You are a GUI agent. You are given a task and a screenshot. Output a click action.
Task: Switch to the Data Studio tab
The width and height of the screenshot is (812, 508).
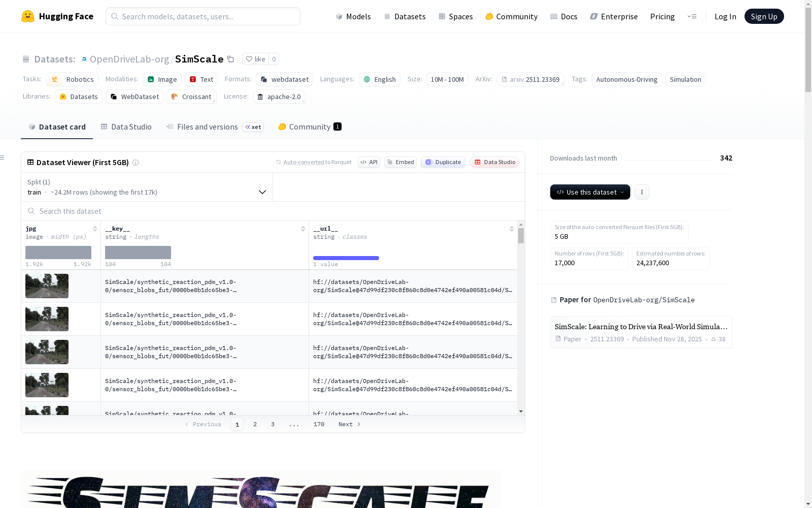[x=126, y=127]
